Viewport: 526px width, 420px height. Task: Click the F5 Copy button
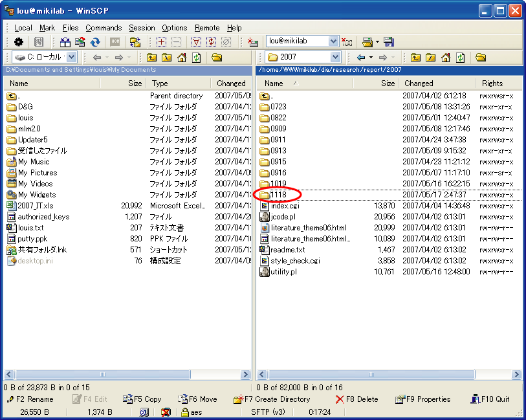(x=142, y=399)
